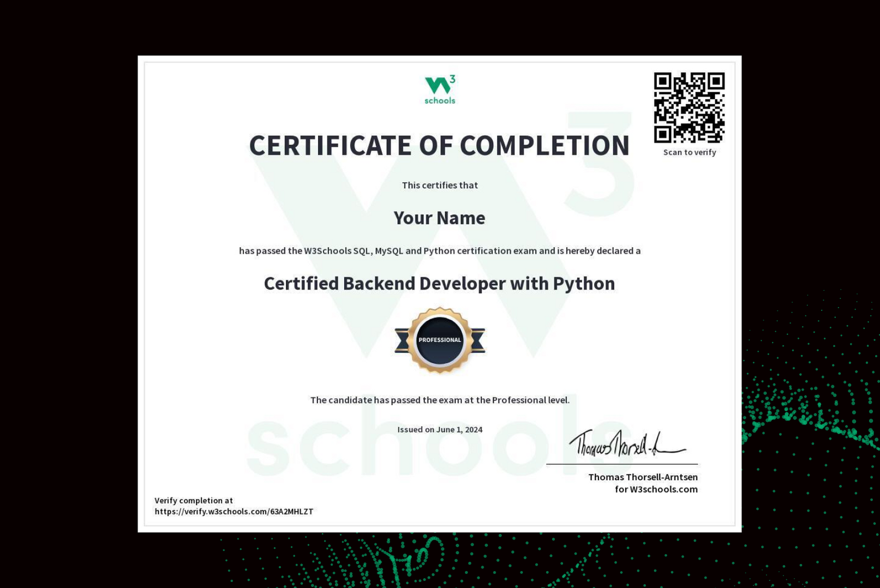Open the verification link verify.w3schools.com/63A2MHLZT
The height and width of the screenshot is (588, 880).
235,512
